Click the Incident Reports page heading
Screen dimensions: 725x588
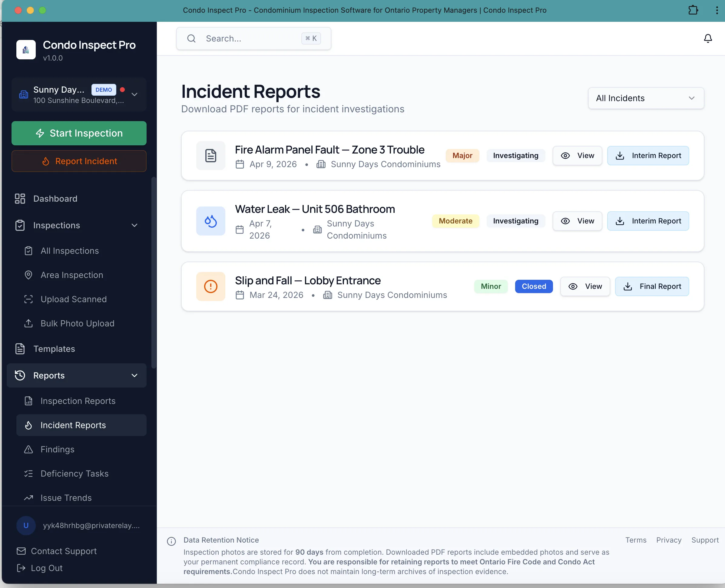[251, 91]
